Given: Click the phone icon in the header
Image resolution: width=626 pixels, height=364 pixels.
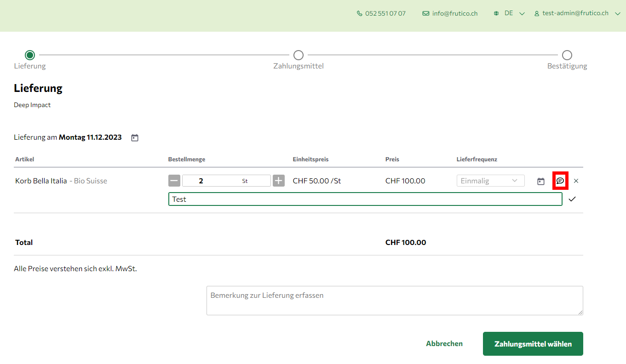Looking at the screenshot, I should click(360, 13).
